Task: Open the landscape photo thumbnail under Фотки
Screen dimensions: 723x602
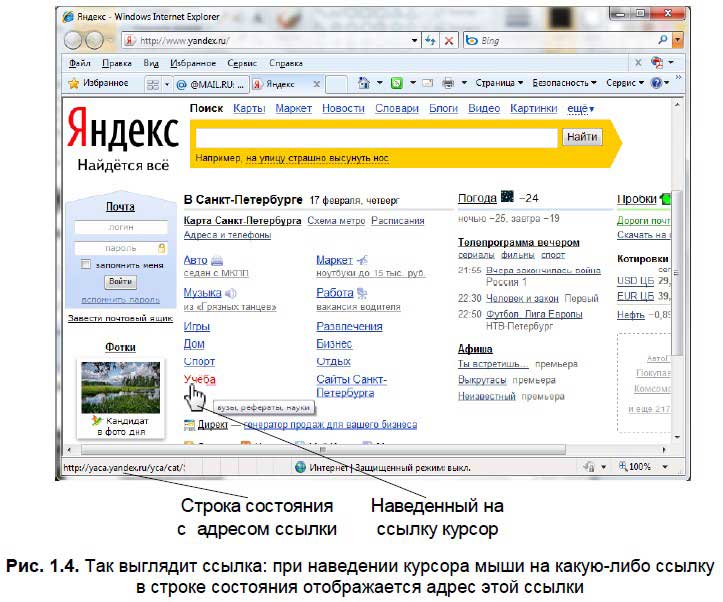Action: click(x=120, y=387)
